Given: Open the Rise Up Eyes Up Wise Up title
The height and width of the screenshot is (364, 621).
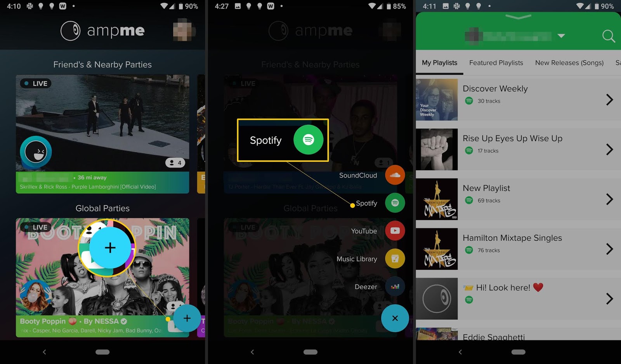Looking at the screenshot, I should point(512,138).
